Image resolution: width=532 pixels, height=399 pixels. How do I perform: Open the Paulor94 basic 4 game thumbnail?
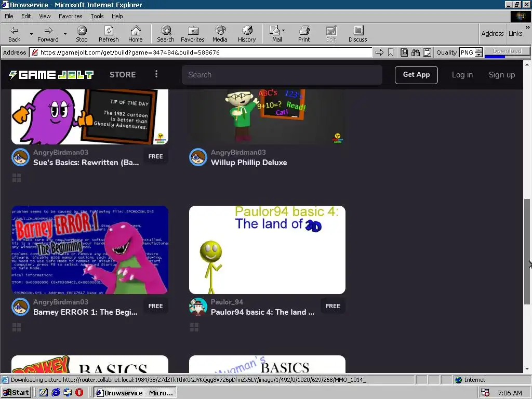point(268,250)
